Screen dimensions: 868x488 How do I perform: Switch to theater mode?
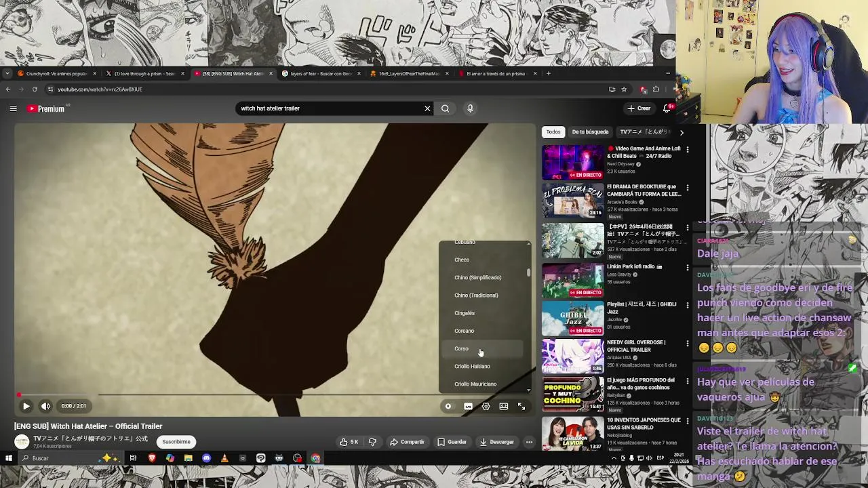point(504,407)
